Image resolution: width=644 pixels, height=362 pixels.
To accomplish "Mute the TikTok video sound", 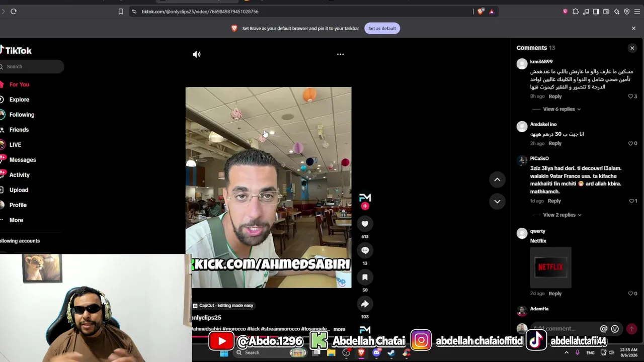I will [x=197, y=54].
